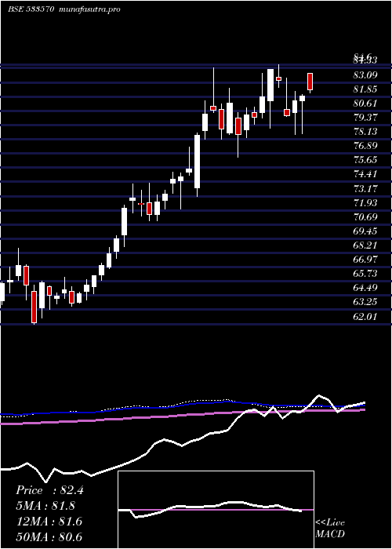This screenshot has height=549, width=392.
Task: Click the 12MA : 81.6 readout
Action: click(x=49, y=522)
